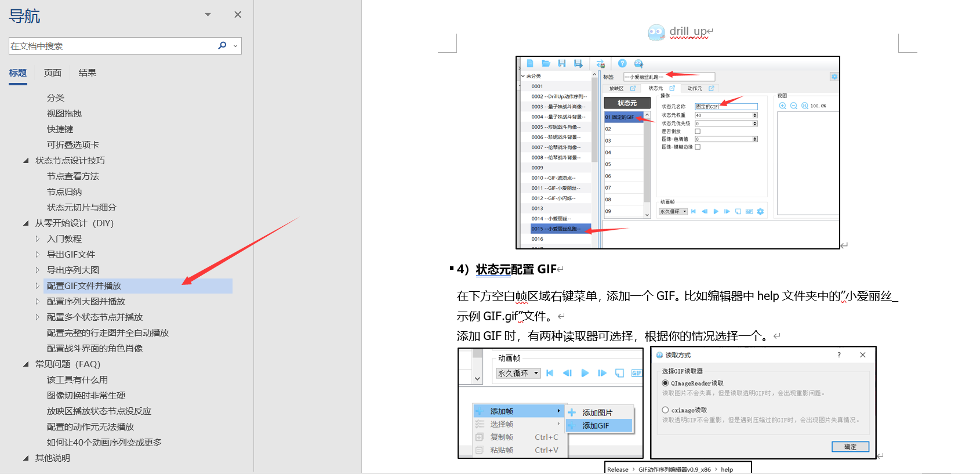Jump to 配置多个状态节点并播放

pyautogui.click(x=95, y=317)
